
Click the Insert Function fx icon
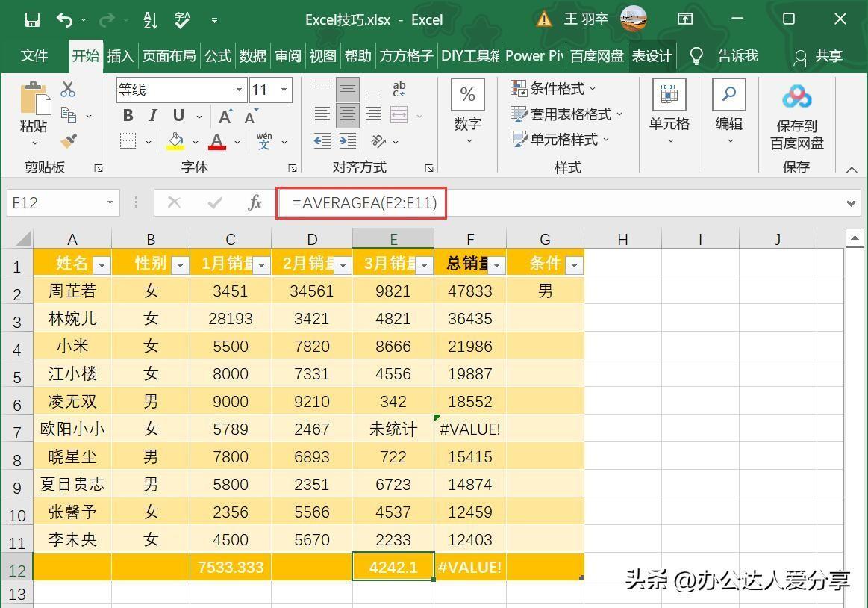click(x=255, y=202)
